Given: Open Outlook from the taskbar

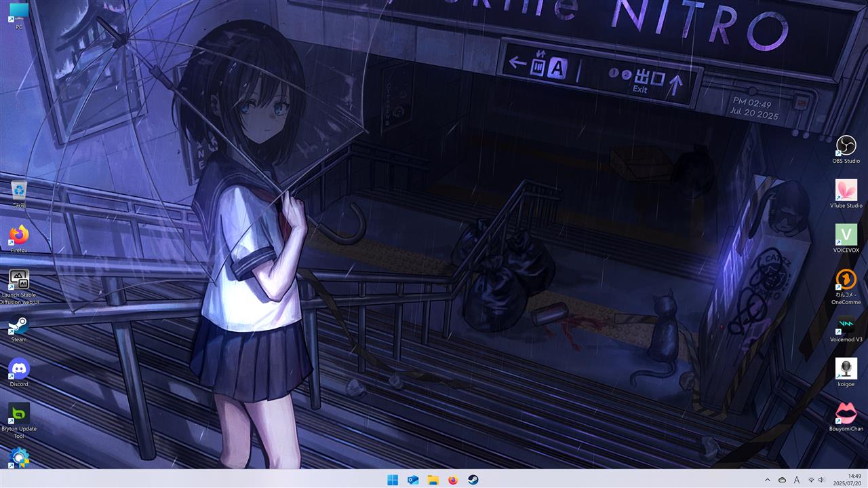Looking at the screenshot, I should point(413,480).
